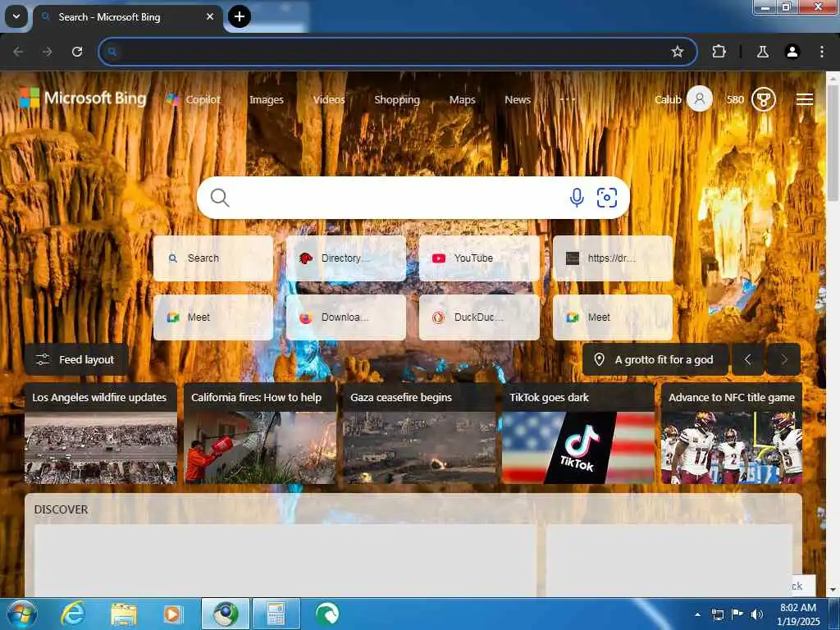Screen dimensions: 840x630
Task: Click the page vertical scrollbar thumb
Action: pyautogui.click(x=833, y=142)
